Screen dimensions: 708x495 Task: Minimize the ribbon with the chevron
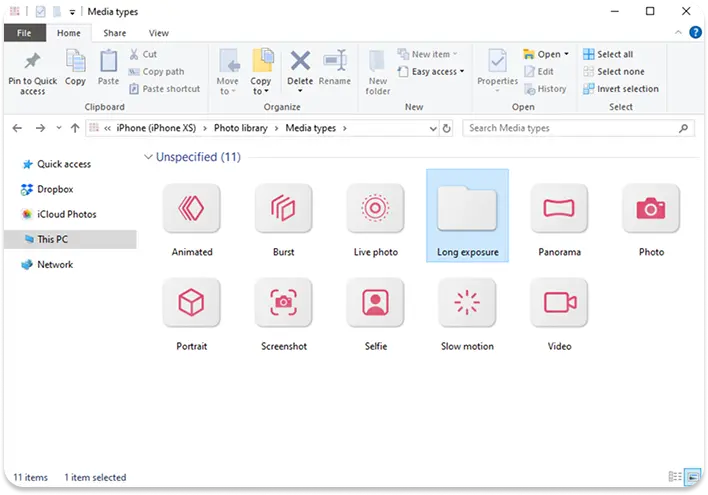point(678,33)
